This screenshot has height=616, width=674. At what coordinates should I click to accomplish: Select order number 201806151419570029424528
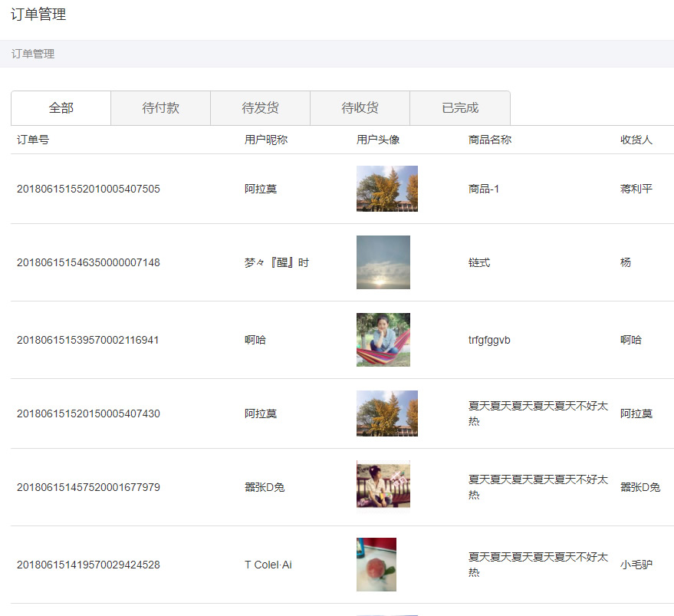(88, 565)
